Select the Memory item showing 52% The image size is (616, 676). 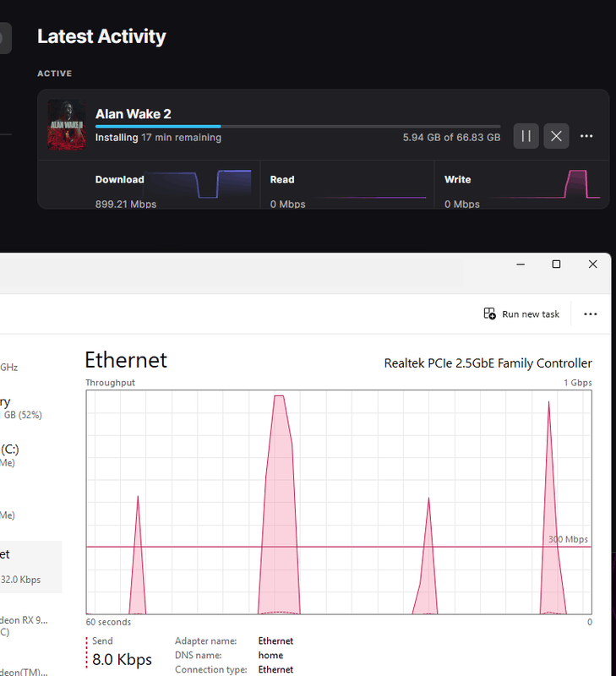(31, 407)
